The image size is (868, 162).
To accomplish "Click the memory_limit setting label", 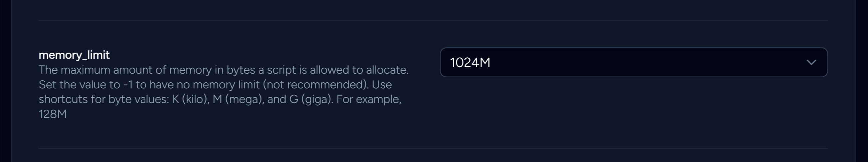I will (x=74, y=55).
